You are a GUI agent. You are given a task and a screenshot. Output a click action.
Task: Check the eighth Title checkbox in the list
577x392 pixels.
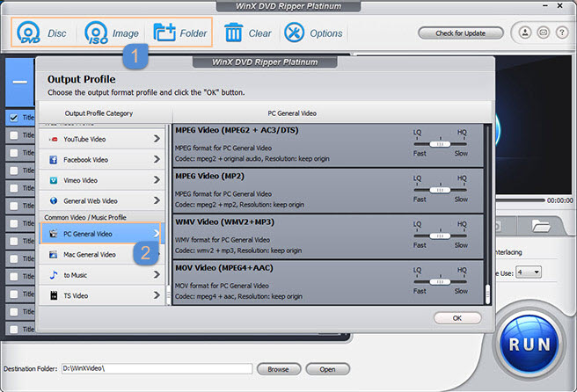coord(13,241)
